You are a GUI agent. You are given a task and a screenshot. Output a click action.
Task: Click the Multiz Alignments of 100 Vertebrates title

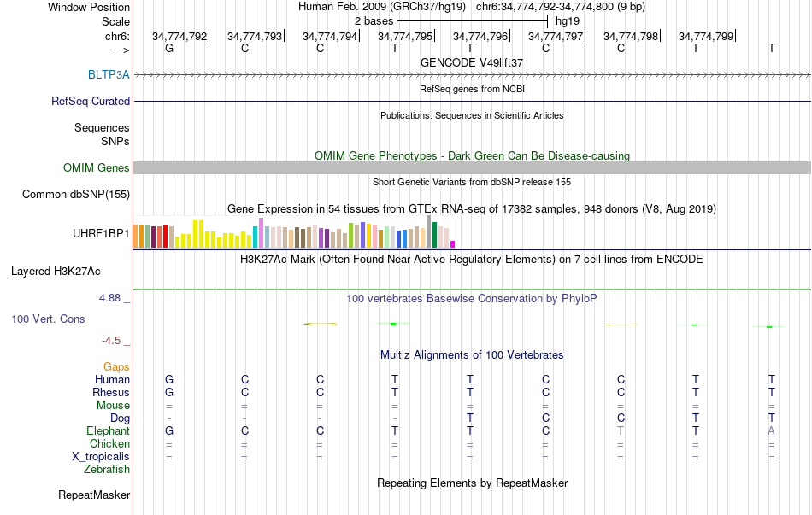pos(472,355)
